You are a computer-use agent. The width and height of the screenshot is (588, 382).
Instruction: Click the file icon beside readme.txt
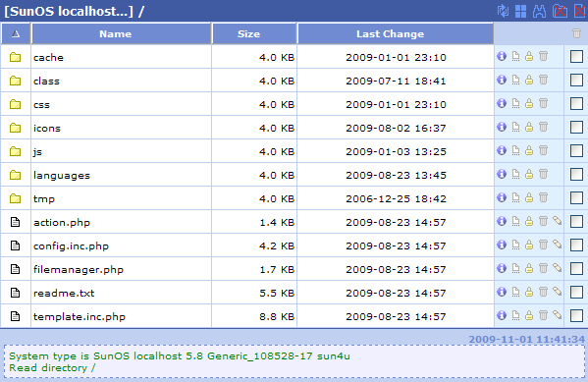click(x=15, y=293)
